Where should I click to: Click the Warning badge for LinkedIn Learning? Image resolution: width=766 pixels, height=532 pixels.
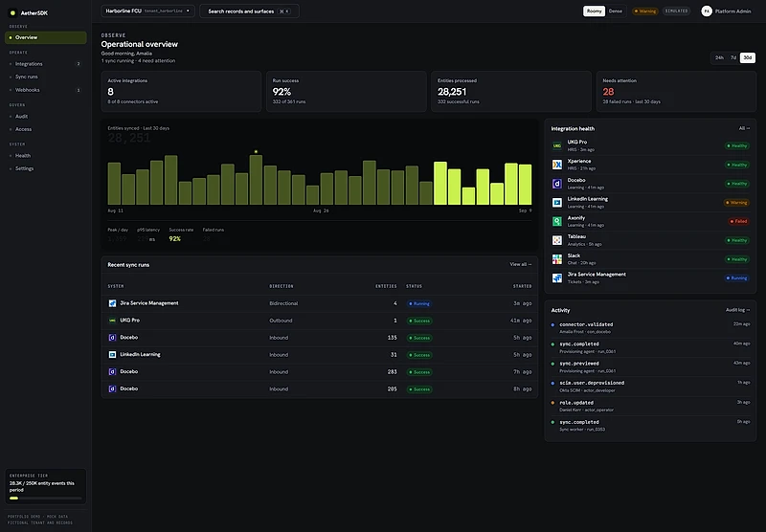click(x=736, y=203)
